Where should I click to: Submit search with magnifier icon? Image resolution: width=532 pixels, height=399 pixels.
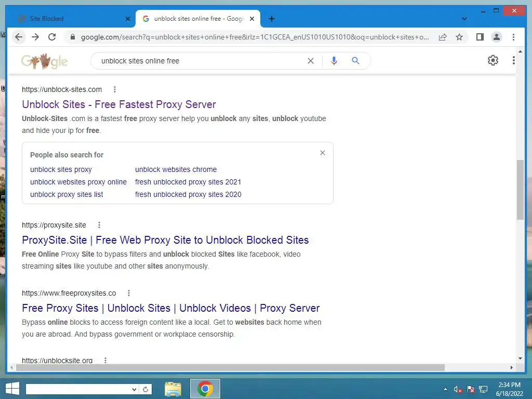[x=355, y=61]
